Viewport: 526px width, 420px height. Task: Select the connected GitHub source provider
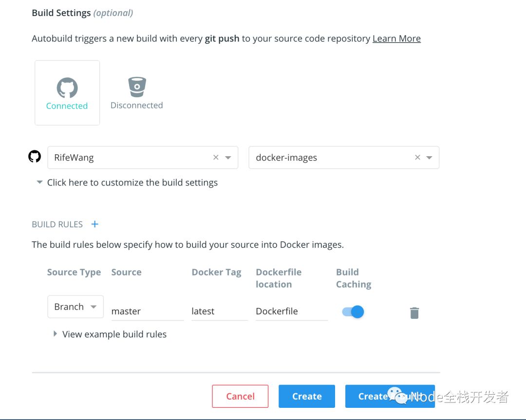pyautogui.click(x=67, y=93)
